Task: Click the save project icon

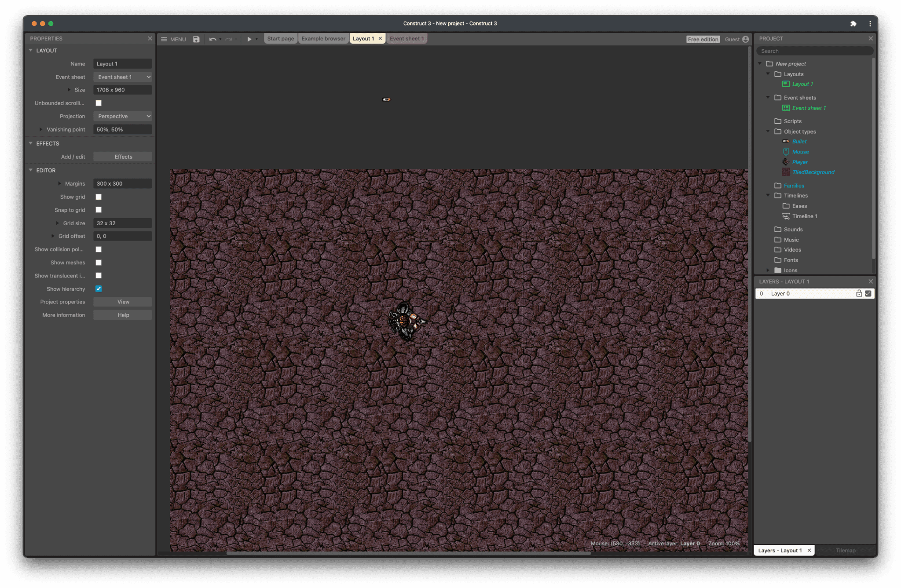Action: pyautogui.click(x=196, y=39)
